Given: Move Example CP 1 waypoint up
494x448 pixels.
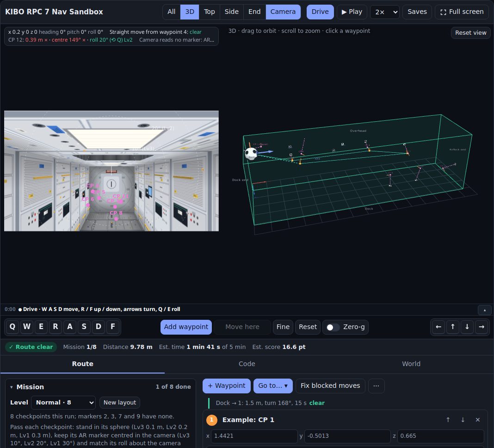Looking at the screenshot, I should [448, 420].
